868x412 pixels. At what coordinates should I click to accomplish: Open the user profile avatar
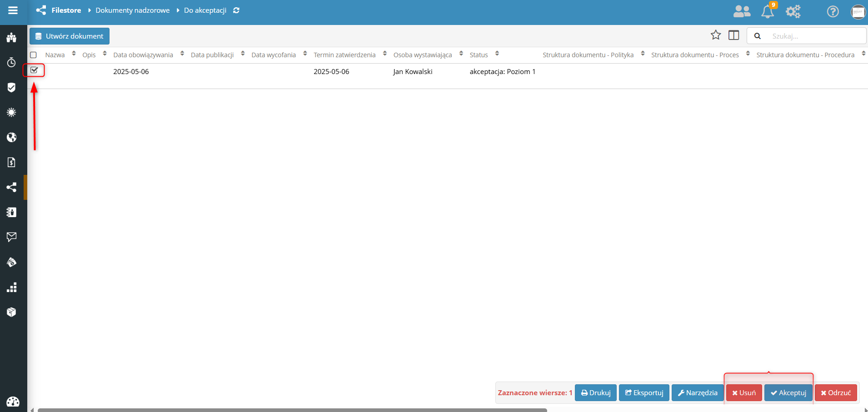point(858,12)
